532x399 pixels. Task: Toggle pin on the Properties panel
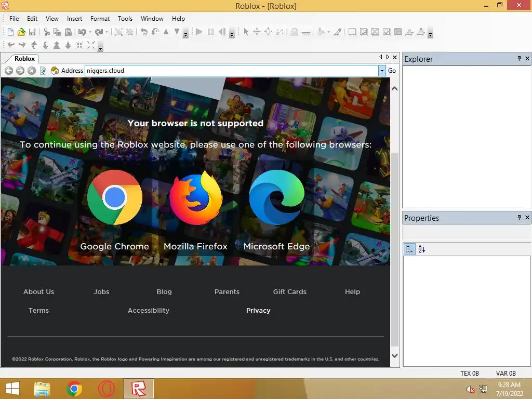pyautogui.click(x=519, y=217)
